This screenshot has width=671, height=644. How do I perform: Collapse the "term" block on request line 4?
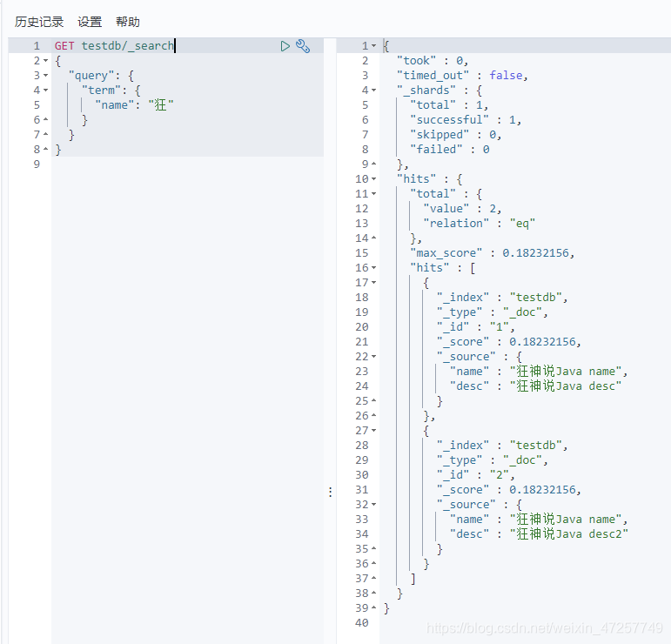click(46, 91)
